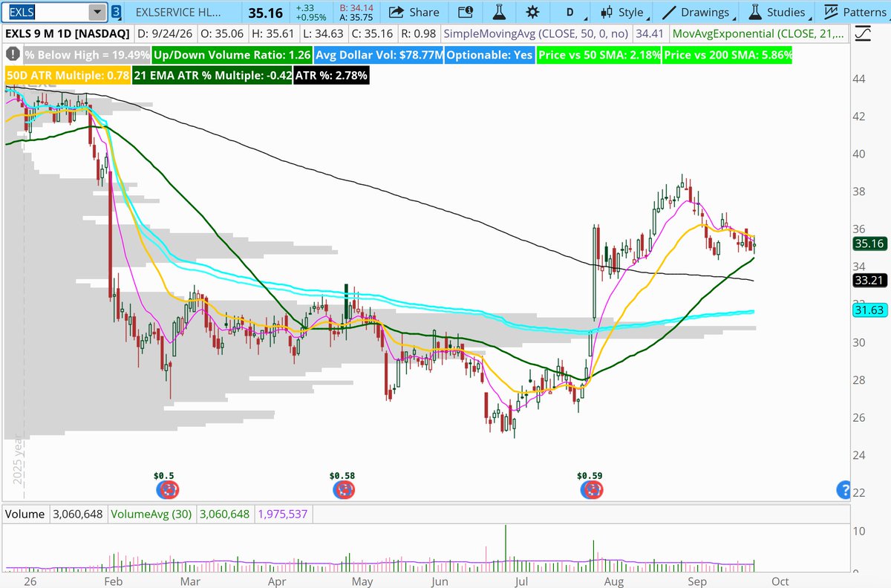Click the beaker flask icon beside Share
Image resolution: width=891 pixels, height=588 pixels.
click(499, 12)
